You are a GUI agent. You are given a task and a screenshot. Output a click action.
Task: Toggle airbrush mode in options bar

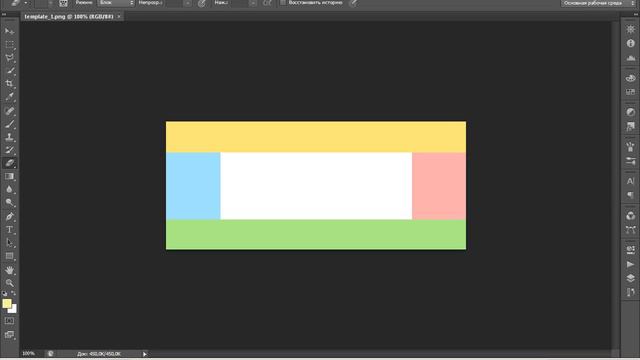point(267,3)
